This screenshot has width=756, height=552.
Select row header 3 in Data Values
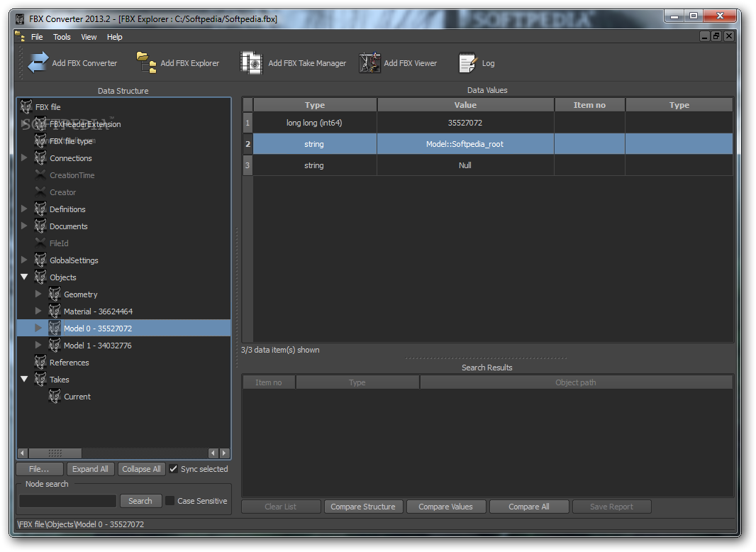248,165
